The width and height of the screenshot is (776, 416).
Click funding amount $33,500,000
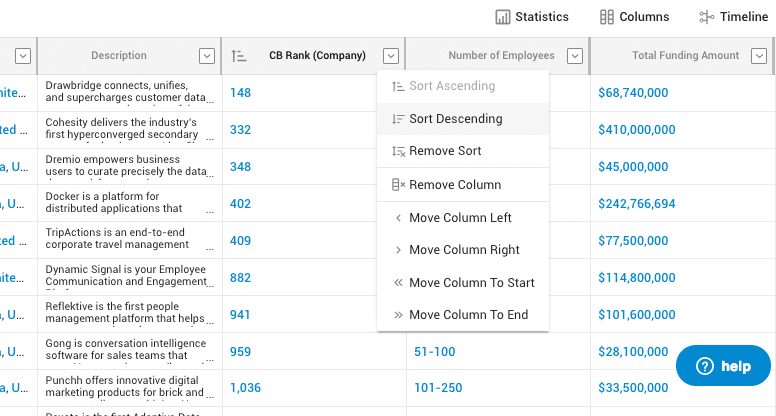(633, 388)
